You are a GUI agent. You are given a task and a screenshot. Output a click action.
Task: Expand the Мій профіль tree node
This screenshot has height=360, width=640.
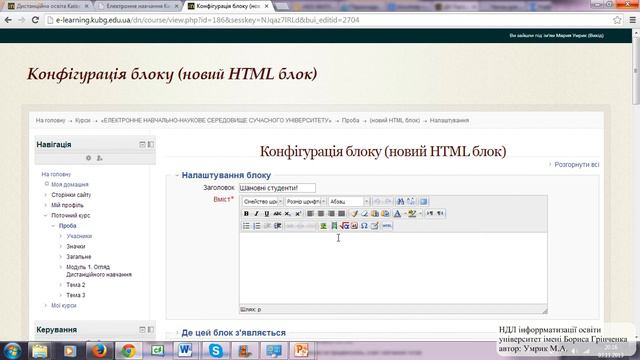click(x=46, y=205)
